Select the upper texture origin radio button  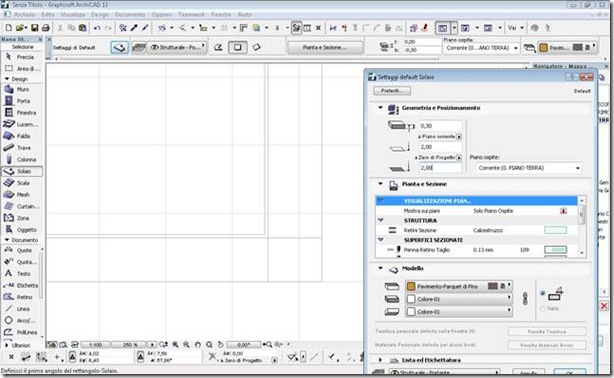pyautogui.click(x=542, y=293)
